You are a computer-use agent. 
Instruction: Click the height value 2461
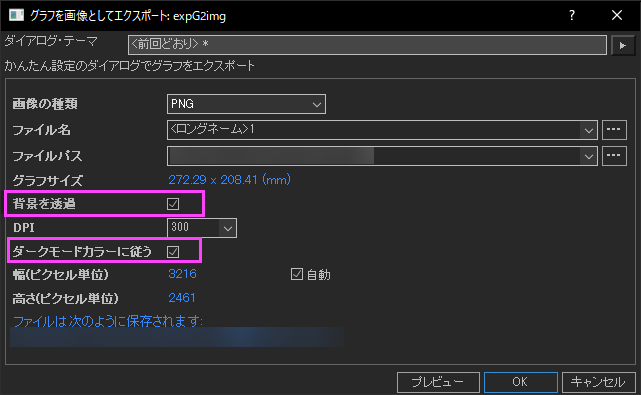pyautogui.click(x=182, y=298)
